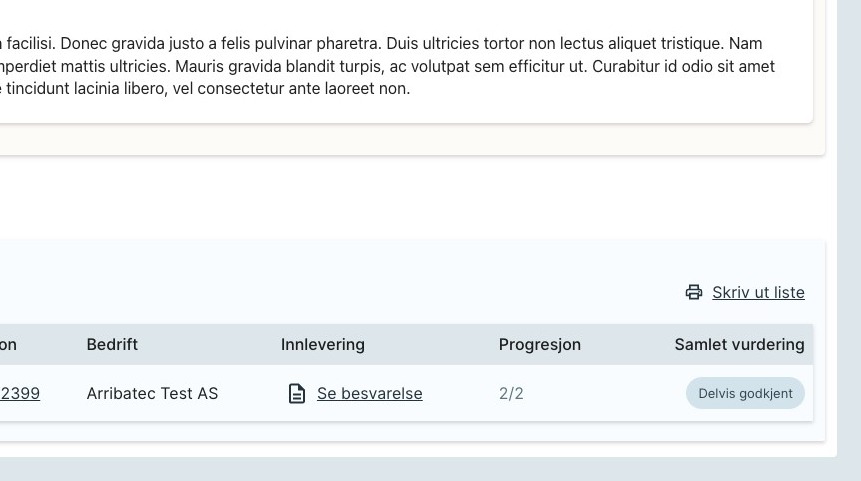Click the Arribatec Test AS cell
This screenshot has height=481, width=861.
[x=152, y=394]
